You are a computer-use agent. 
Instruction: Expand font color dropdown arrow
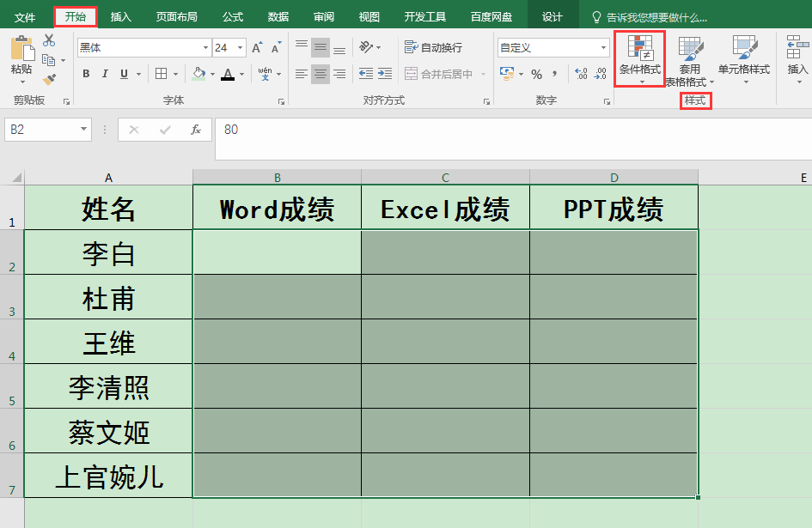pyautogui.click(x=241, y=74)
